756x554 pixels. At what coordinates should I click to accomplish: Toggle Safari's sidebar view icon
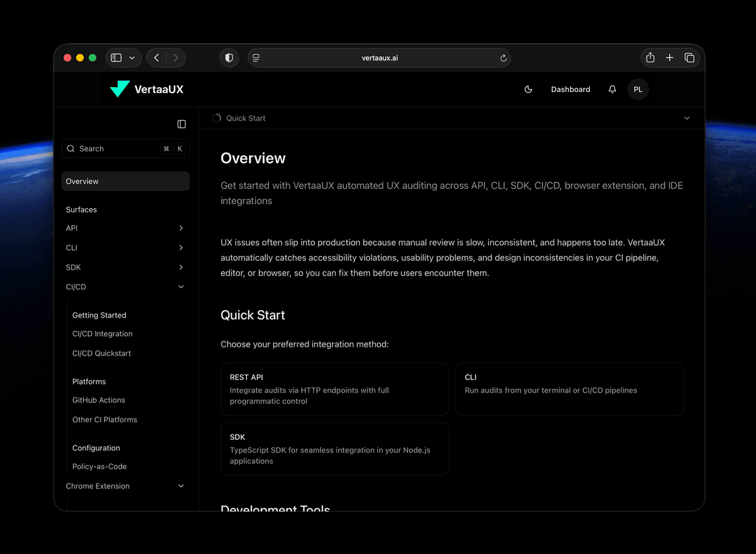117,57
